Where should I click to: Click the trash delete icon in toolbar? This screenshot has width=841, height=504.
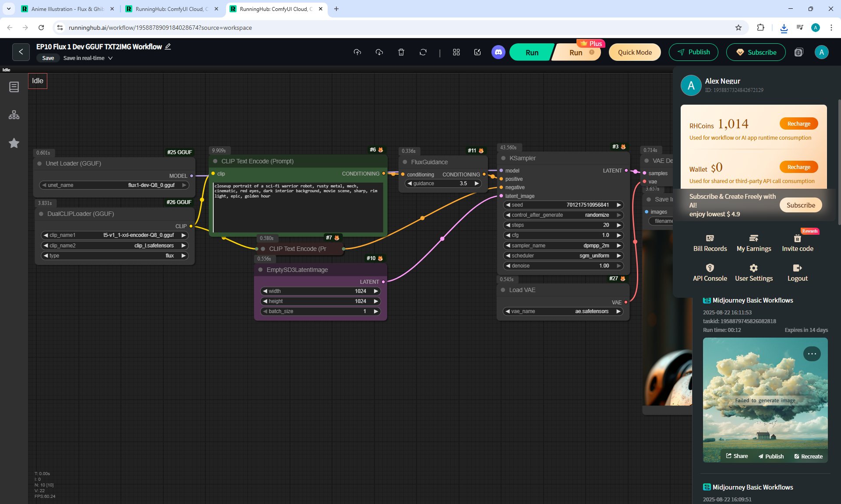pos(401,52)
